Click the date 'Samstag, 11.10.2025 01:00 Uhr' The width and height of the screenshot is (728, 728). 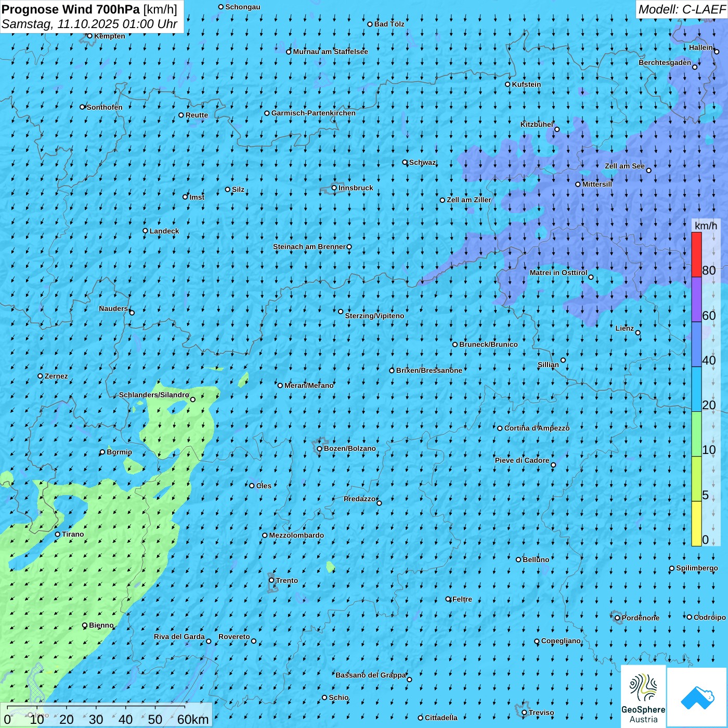click(89, 24)
